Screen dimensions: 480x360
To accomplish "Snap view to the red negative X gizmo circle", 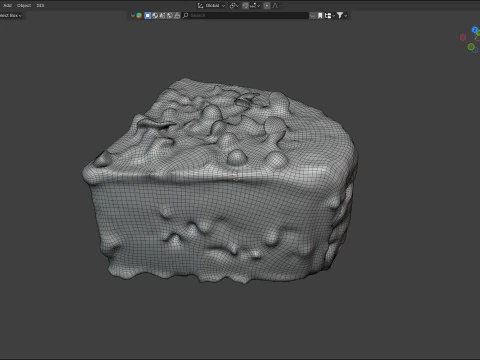I will pyautogui.click(x=463, y=37).
